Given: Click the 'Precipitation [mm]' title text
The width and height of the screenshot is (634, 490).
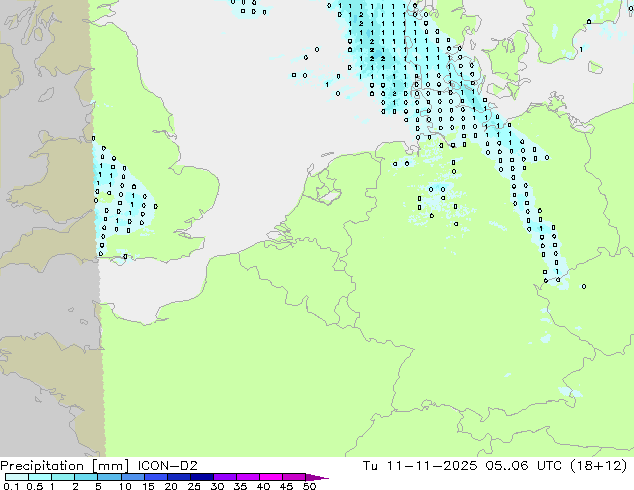Looking at the screenshot, I should (65, 466).
